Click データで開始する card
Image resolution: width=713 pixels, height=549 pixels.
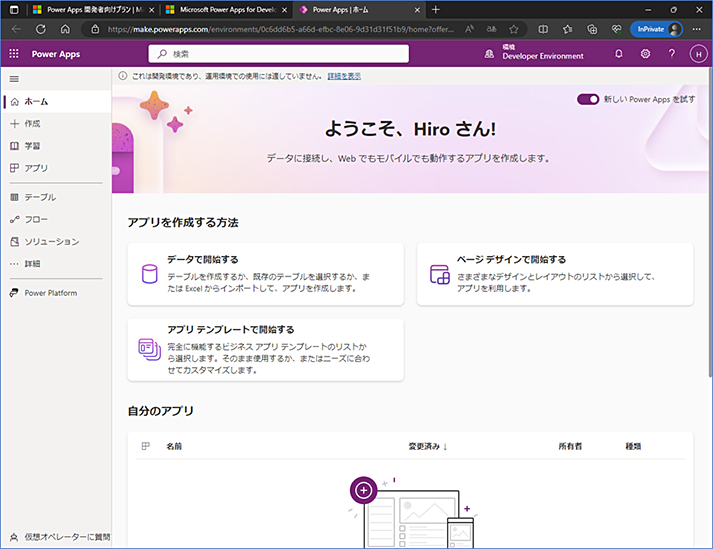coord(266,274)
